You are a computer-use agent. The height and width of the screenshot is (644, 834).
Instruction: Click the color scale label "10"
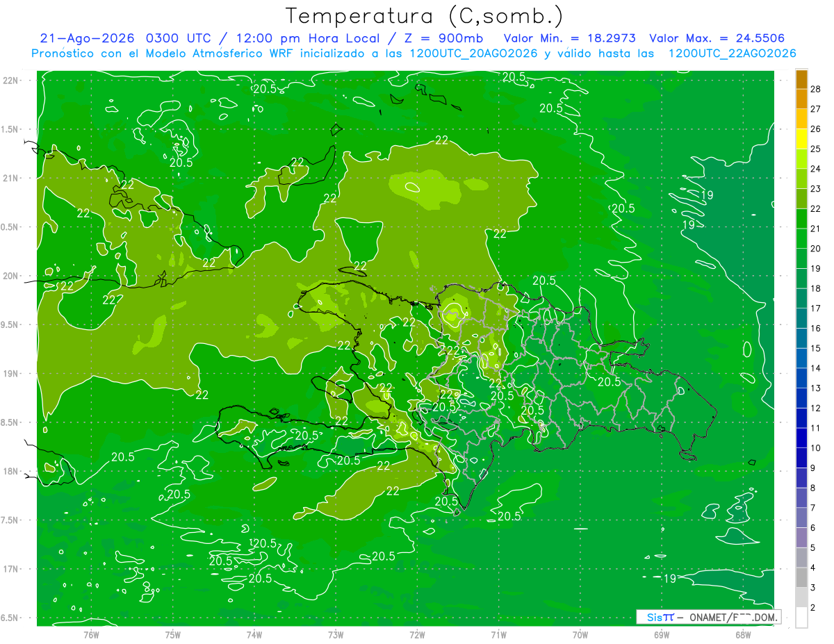coord(815,448)
